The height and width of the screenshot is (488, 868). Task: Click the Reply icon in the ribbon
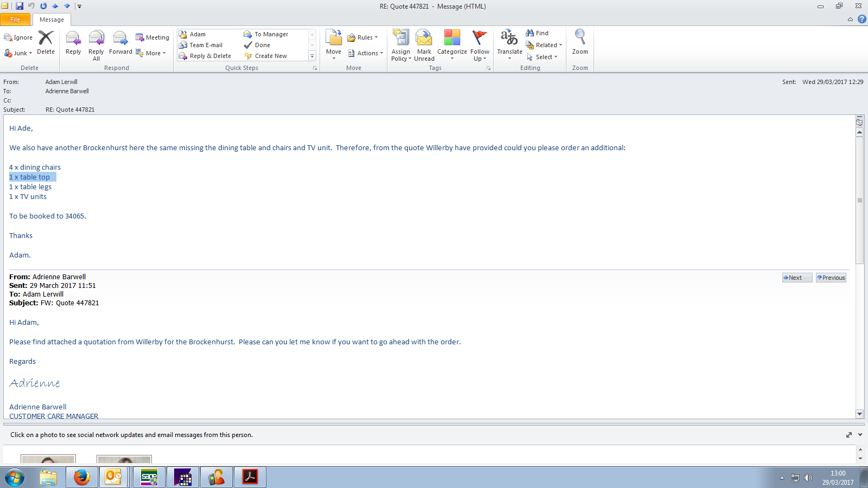point(73,43)
